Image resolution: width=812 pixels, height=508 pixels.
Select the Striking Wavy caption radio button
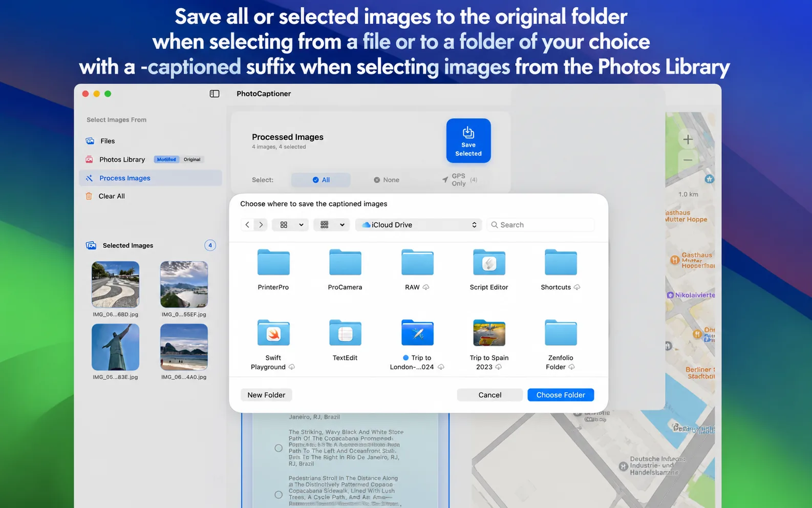(279, 448)
